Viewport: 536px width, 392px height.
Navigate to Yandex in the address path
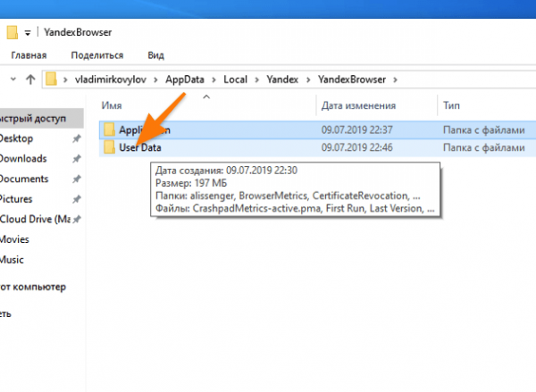282,79
